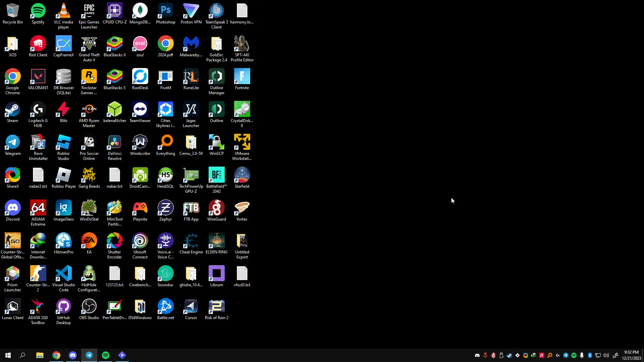Select the HeidiSQL desktop icon
The height and width of the screenshot is (362, 644).
coord(166,178)
